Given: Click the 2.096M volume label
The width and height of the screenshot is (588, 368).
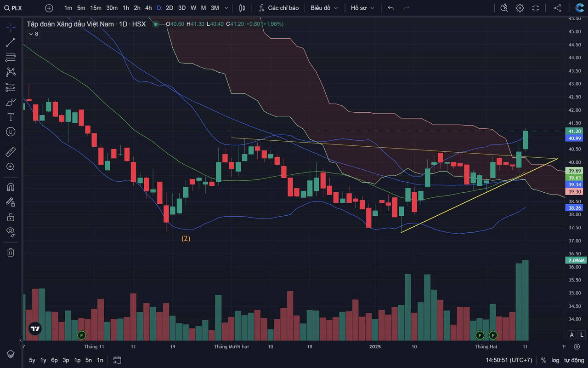Looking at the screenshot, I should 576,260.
